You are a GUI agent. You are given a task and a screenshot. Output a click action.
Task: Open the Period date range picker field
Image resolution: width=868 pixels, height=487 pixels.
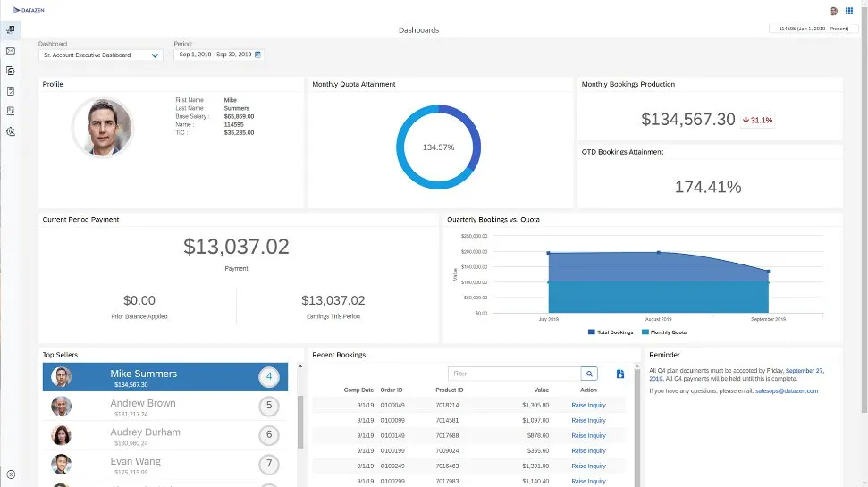coord(215,55)
